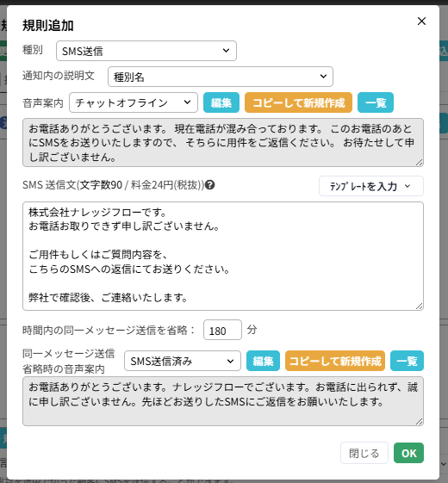Expand the 通知内の説明文 dropdown showing 種別名
The image size is (448, 483).
click(221, 77)
